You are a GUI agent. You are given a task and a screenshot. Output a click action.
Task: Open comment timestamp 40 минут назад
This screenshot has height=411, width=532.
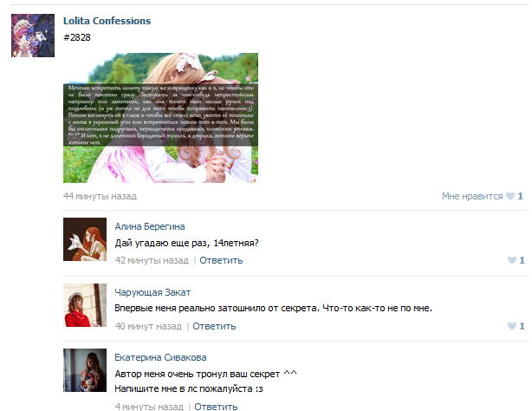click(148, 326)
